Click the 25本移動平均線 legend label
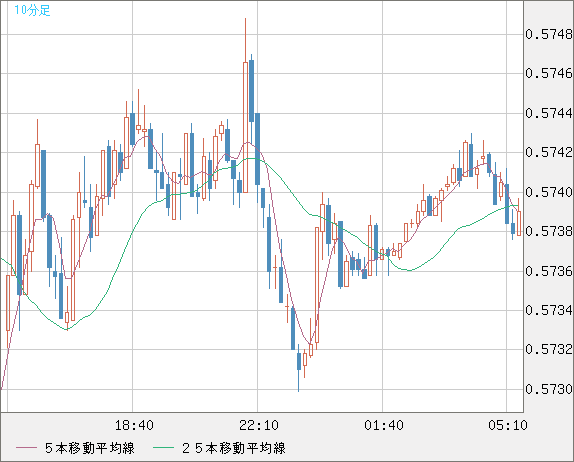This screenshot has width=574, height=462. click(234, 448)
